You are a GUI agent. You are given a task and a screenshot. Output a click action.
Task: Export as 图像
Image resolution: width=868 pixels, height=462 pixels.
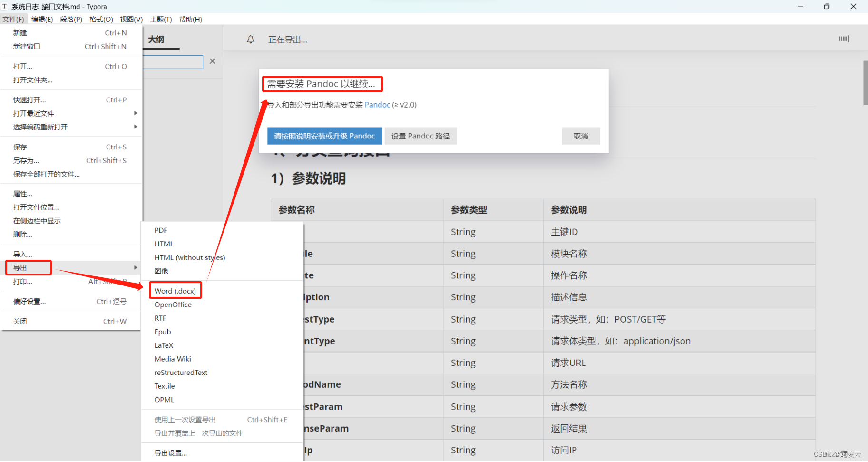tap(223, 271)
